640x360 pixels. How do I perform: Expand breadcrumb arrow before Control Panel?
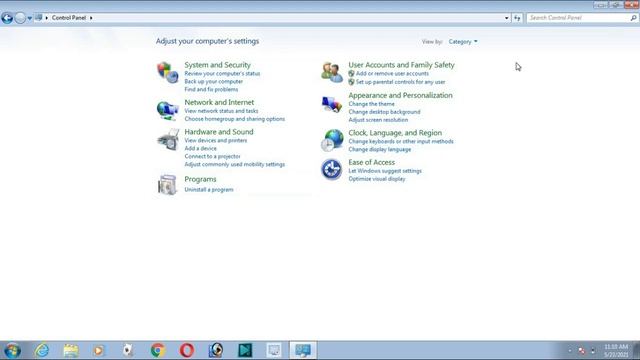[x=47, y=18]
